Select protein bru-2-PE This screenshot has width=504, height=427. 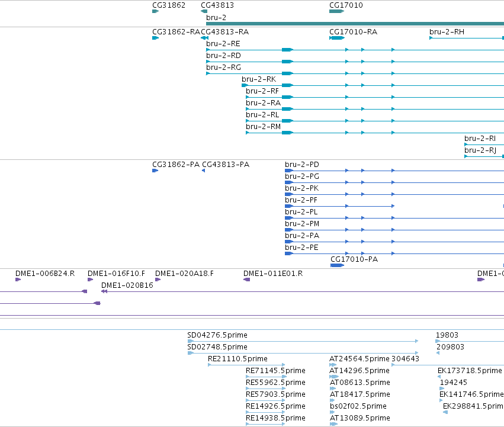(x=394, y=253)
